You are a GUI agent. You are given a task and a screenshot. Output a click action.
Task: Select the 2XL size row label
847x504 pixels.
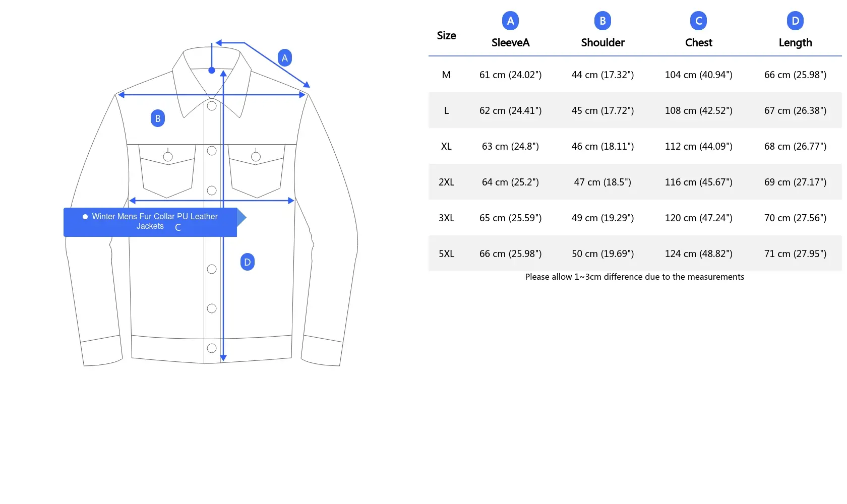click(x=446, y=182)
